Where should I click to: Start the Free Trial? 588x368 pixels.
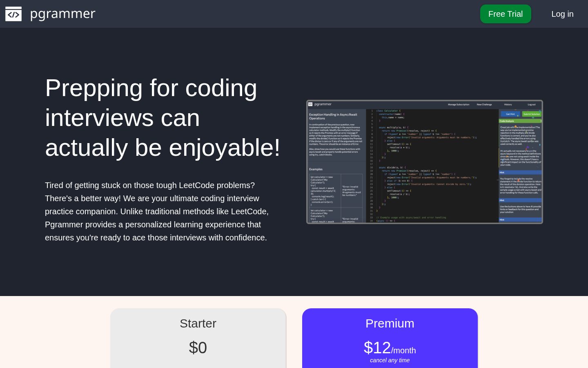[506, 14]
